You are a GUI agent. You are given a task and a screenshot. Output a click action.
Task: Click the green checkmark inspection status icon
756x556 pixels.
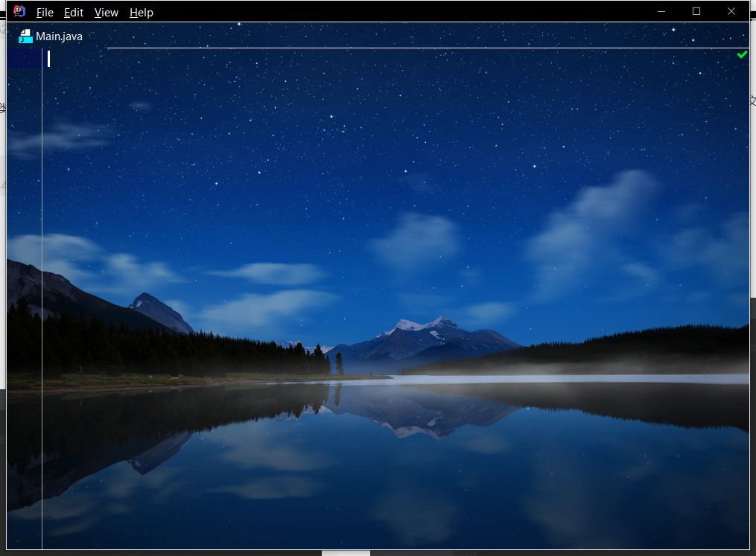point(742,54)
